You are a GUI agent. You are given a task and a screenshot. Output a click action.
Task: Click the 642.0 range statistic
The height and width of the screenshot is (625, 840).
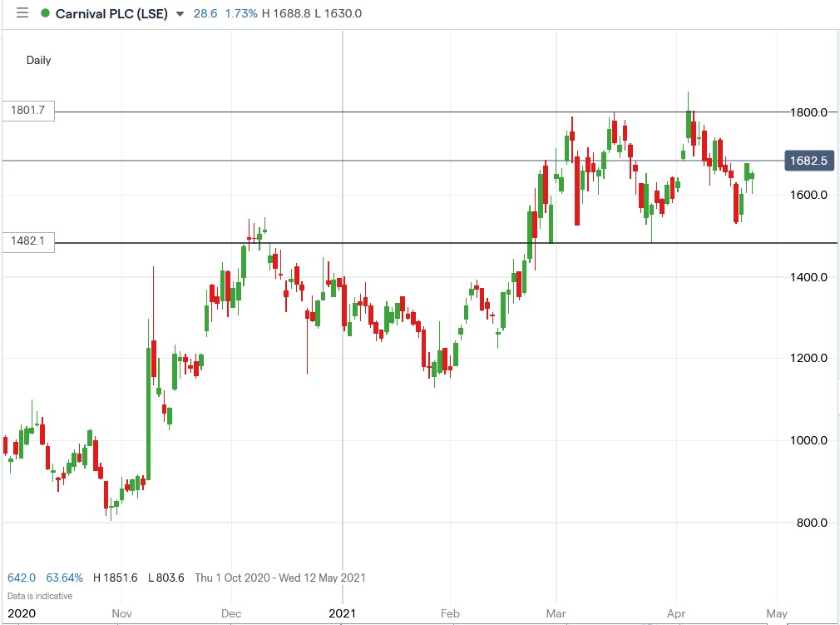coord(19,578)
